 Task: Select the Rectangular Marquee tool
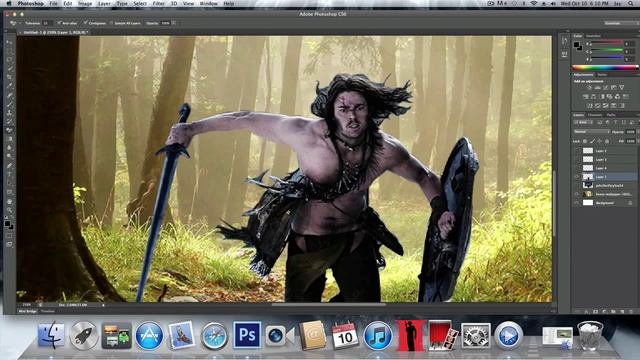(9, 51)
